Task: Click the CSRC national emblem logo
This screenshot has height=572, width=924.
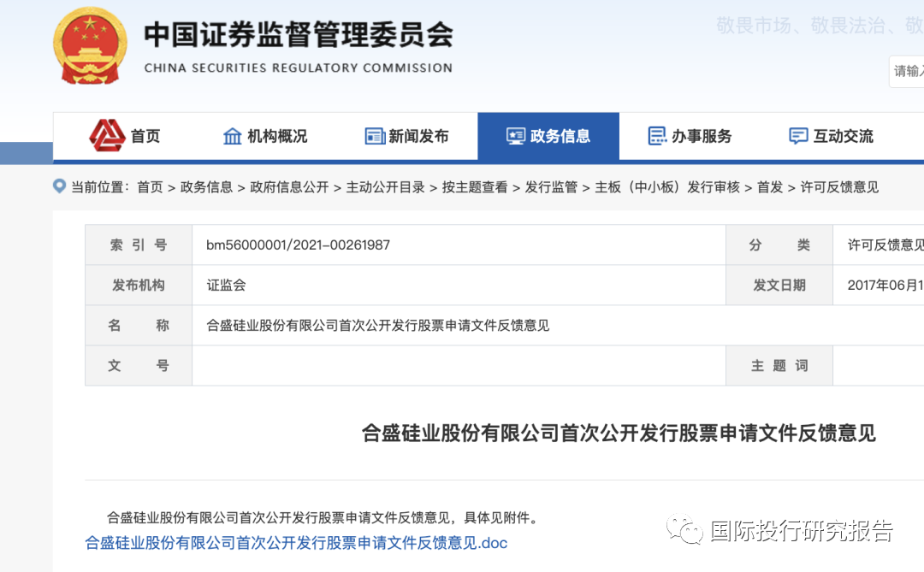Action: (90, 46)
